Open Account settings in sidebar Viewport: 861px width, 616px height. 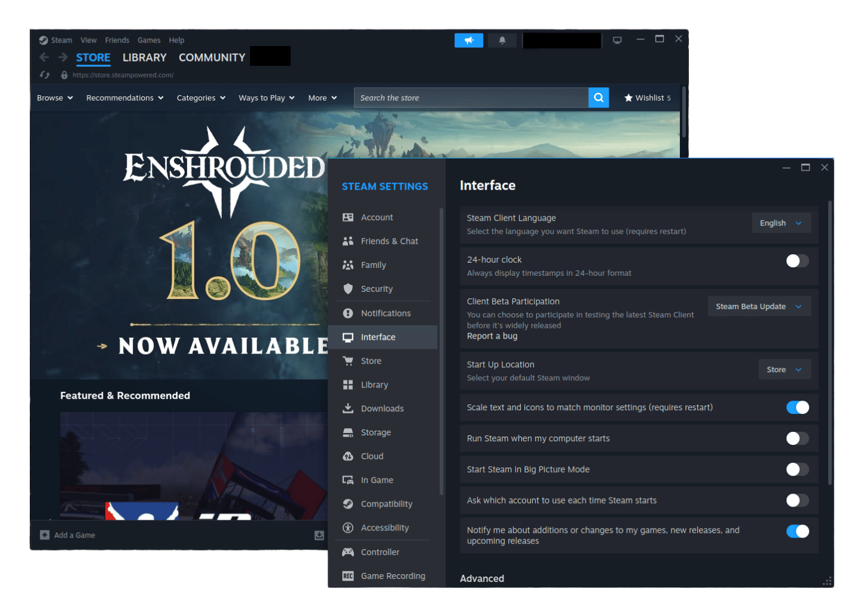click(383, 217)
